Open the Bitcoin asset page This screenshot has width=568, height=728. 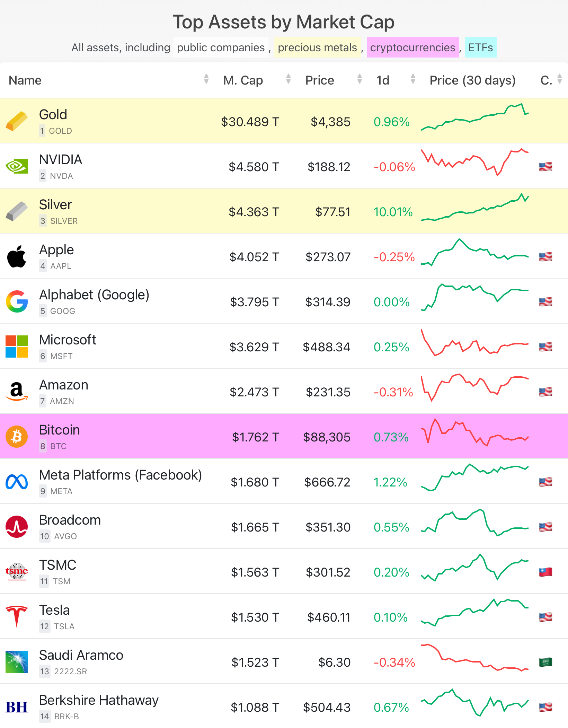[60, 430]
